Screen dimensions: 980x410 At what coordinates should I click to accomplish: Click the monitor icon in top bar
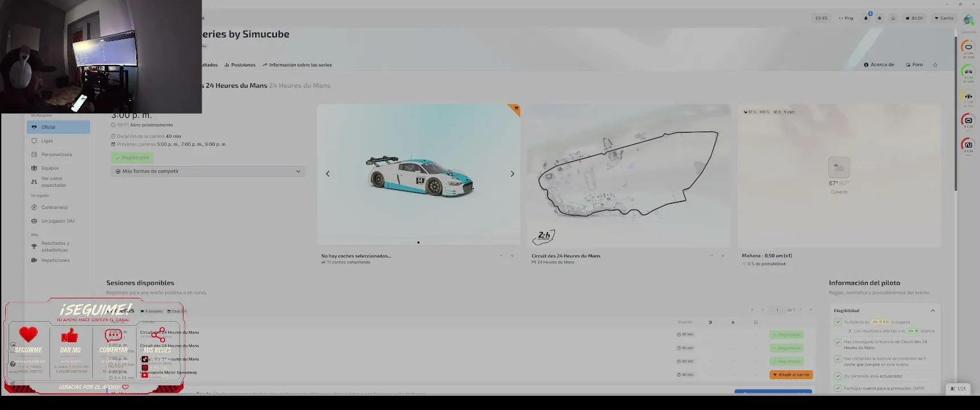893,18
